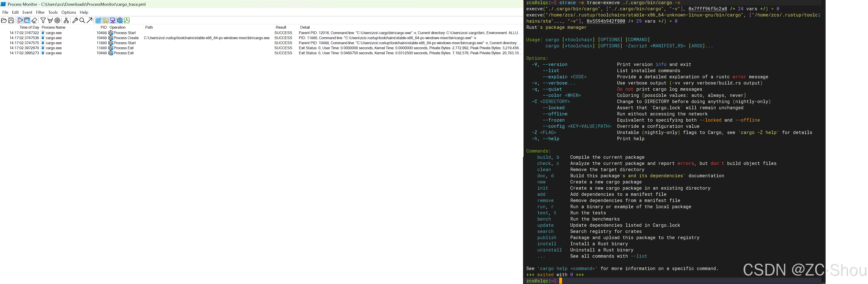Viewport: 868px width, 284px height.
Task: Open the Filter menu
Action: coord(40,12)
